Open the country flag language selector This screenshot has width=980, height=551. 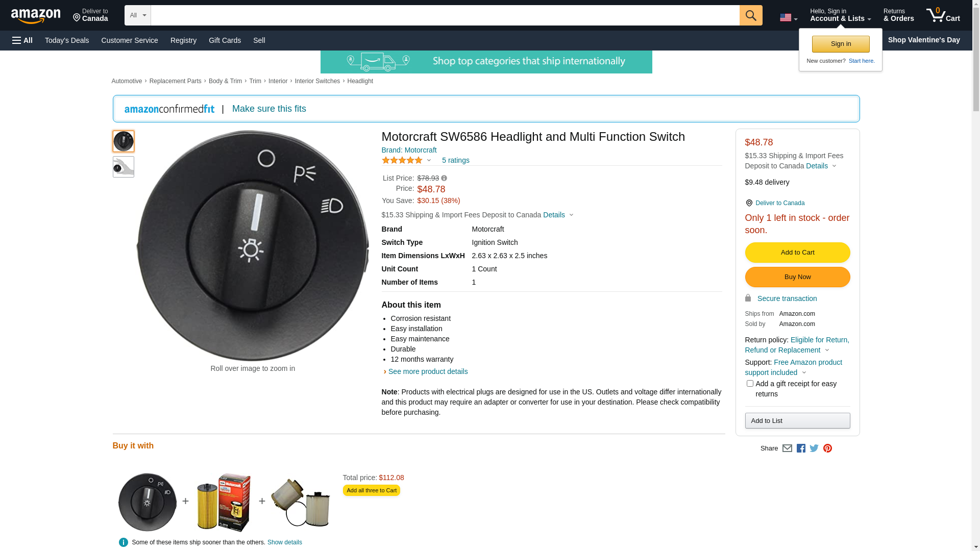pyautogui.click(x=788, y=18)
